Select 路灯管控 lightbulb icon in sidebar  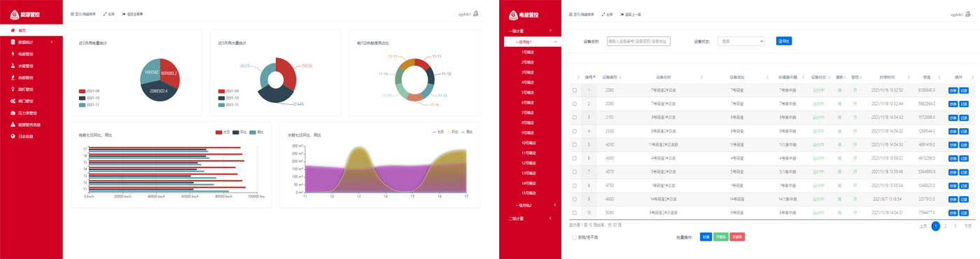pyautogui.click(x=13, y=90)
